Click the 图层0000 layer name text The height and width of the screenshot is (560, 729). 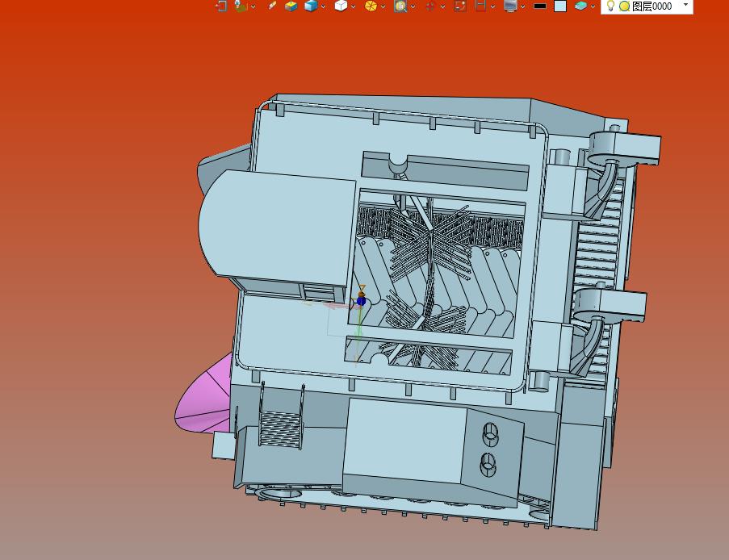(651, 6)
